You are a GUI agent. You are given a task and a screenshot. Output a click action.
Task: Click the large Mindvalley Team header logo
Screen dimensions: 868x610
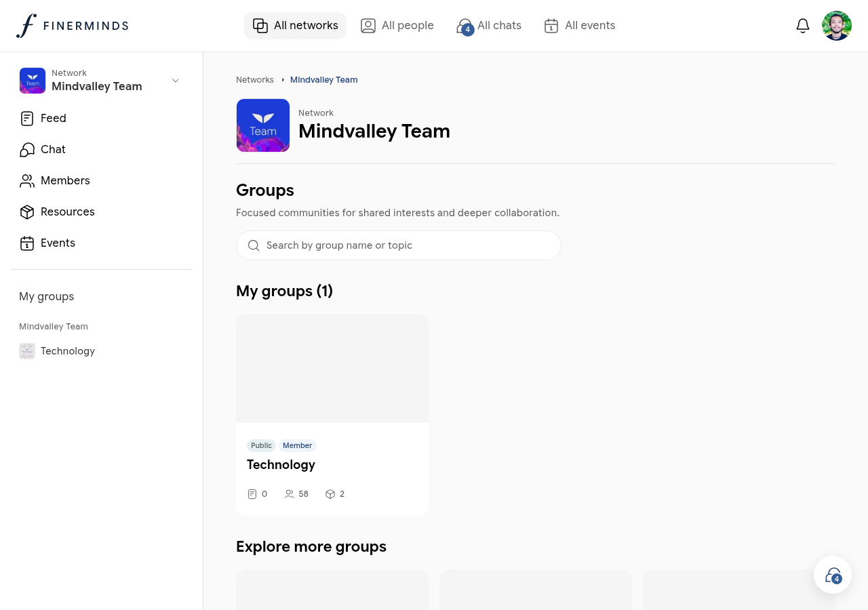pyautogui.click(x=263, y=125)
